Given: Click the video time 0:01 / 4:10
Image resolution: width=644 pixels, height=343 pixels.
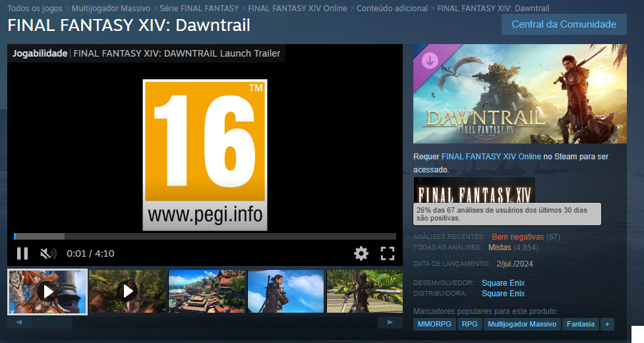Looking at the screenshot, I should 90,253.
